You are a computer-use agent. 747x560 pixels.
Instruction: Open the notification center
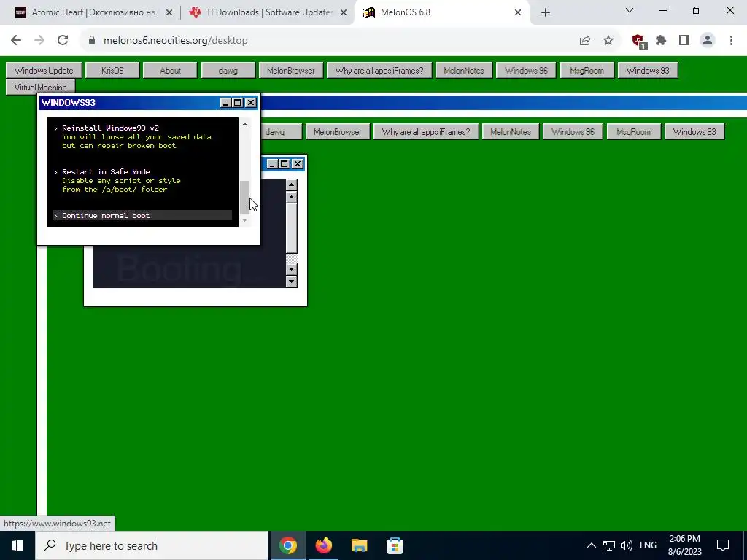coord(723,545)
